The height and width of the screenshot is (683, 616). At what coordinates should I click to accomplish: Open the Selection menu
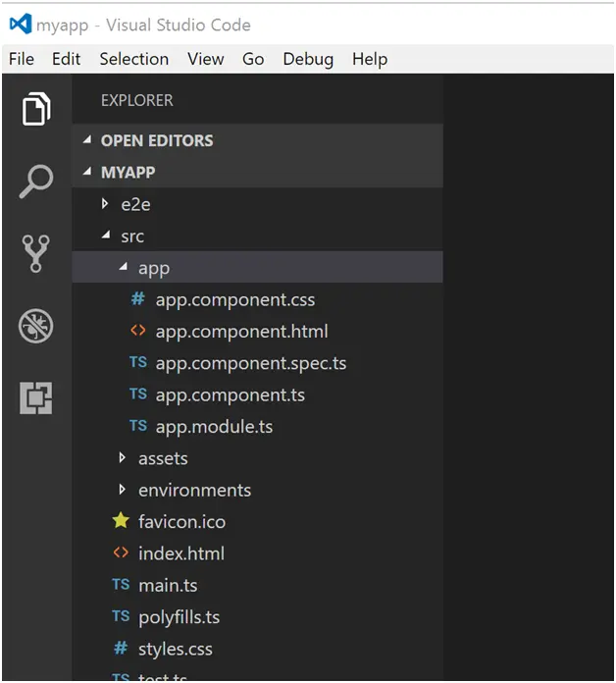pyautogui.click(x=134, y=59)
